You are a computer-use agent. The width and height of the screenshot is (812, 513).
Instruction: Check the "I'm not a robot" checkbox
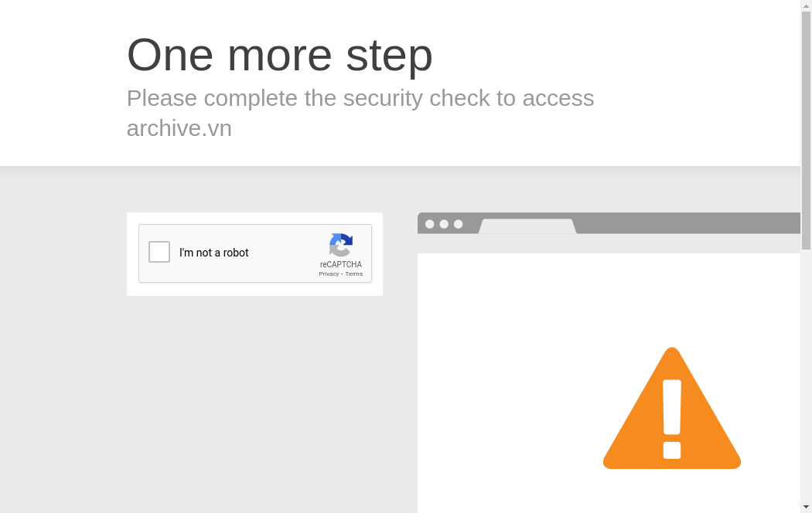[x=159, y=252]
